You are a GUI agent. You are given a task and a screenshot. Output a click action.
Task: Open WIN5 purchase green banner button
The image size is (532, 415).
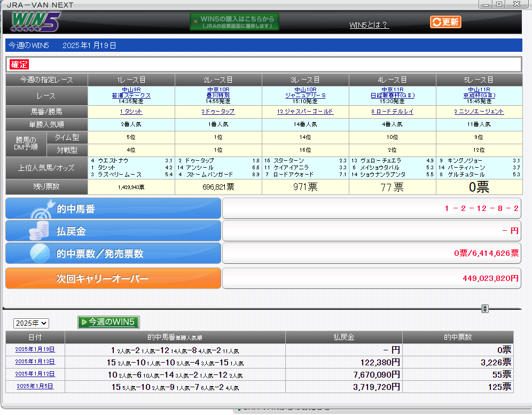(x=234, y=22)
